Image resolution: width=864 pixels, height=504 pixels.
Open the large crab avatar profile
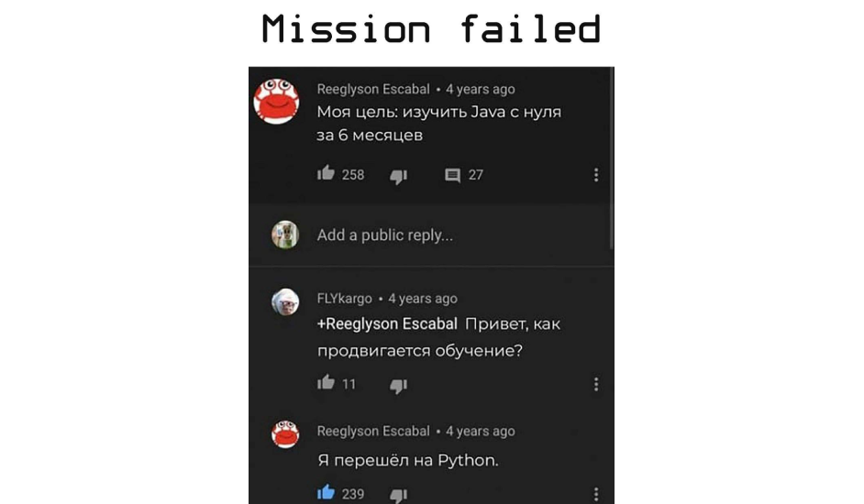pos(276,101)
